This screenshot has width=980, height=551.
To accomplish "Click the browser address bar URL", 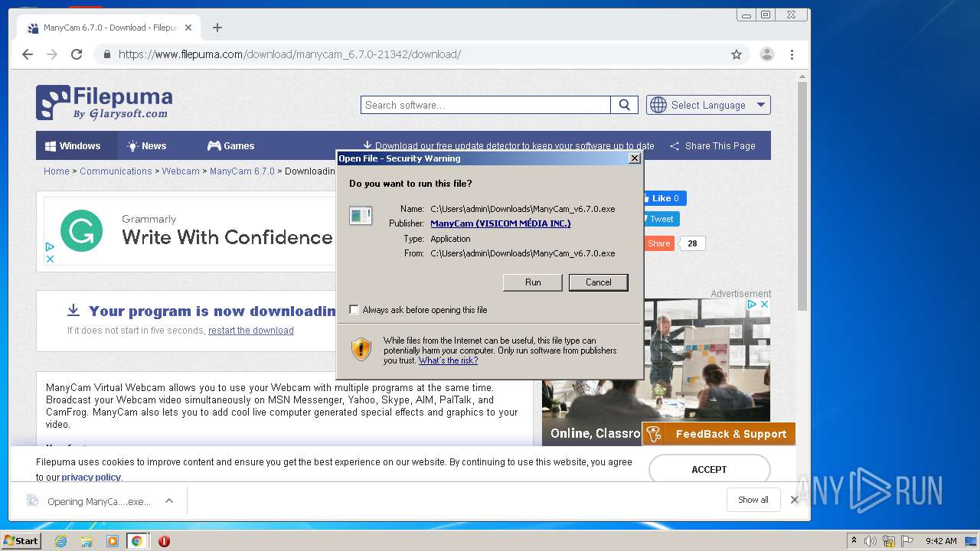I will 289,54.
